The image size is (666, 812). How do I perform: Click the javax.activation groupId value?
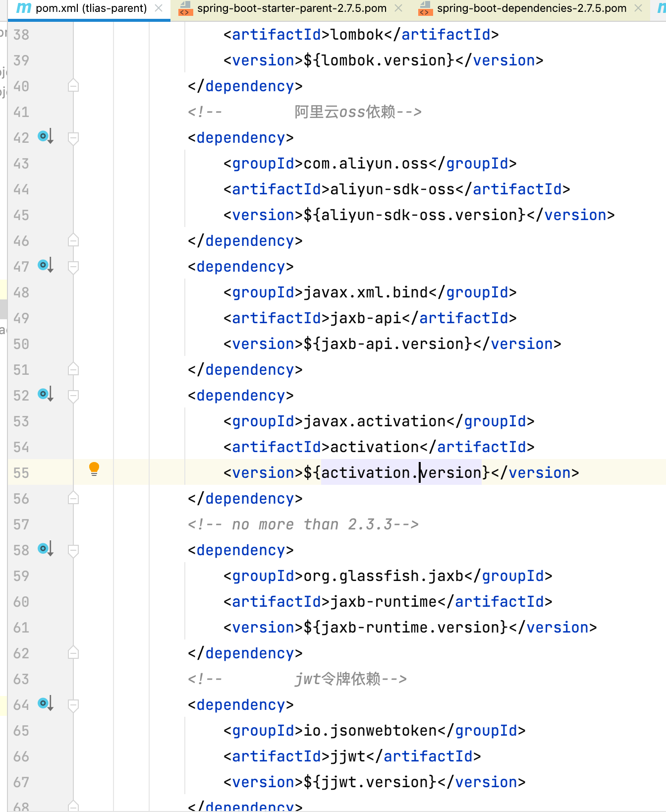(375, 421)
